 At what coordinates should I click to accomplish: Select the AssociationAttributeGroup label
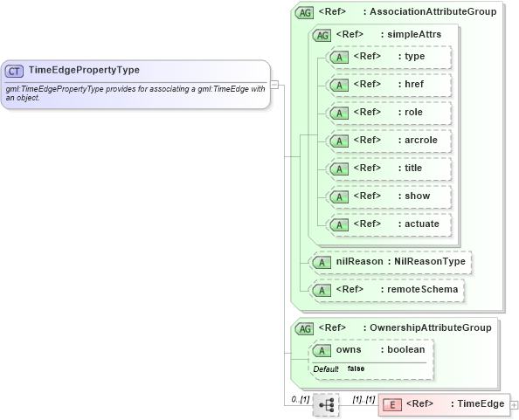tap(433, 11)
